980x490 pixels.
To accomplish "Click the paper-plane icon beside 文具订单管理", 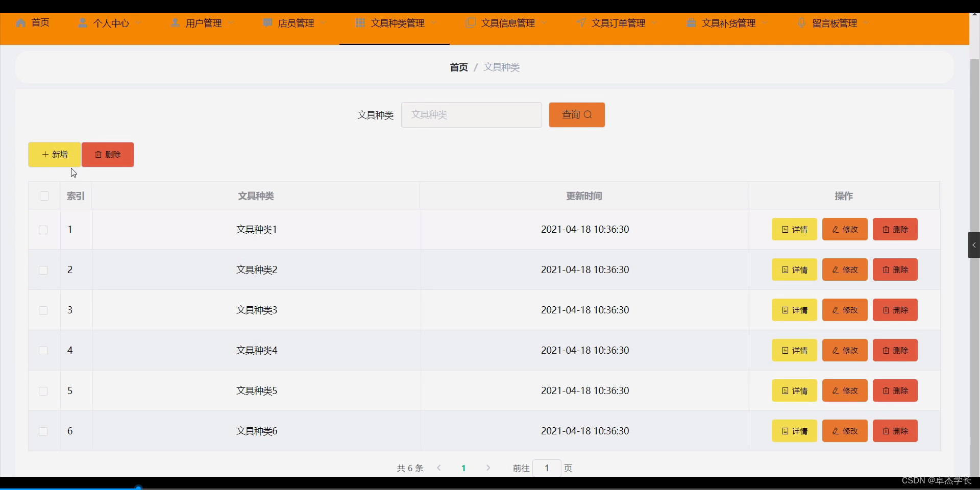I will coord(581,23).
